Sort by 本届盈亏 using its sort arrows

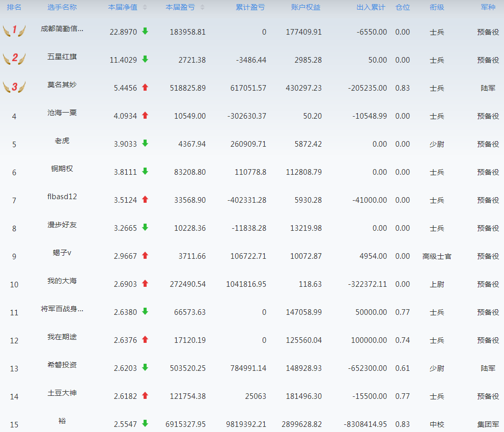(202, 8)
